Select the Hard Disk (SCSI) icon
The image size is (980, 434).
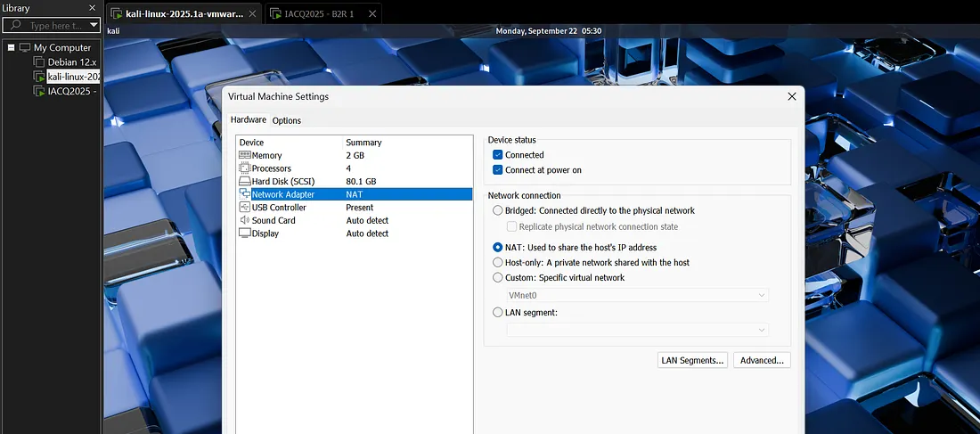coord(245,182)
